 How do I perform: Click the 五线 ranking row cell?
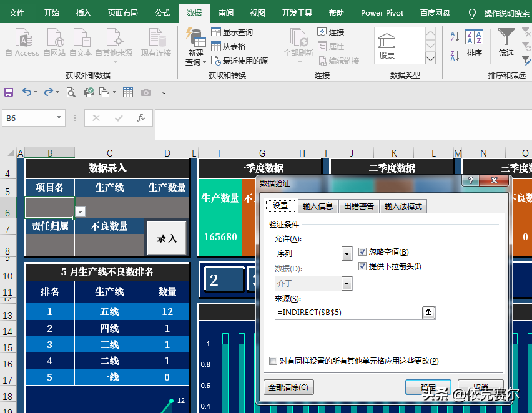pyautogui.click(x=109, y=311)
